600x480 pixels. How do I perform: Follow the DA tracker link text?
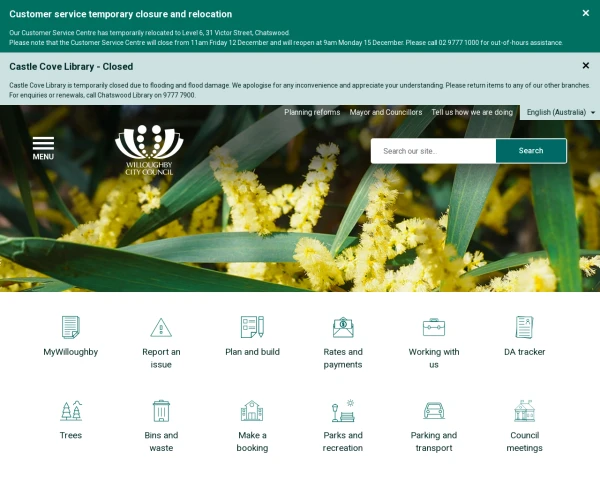click(524, 352)
